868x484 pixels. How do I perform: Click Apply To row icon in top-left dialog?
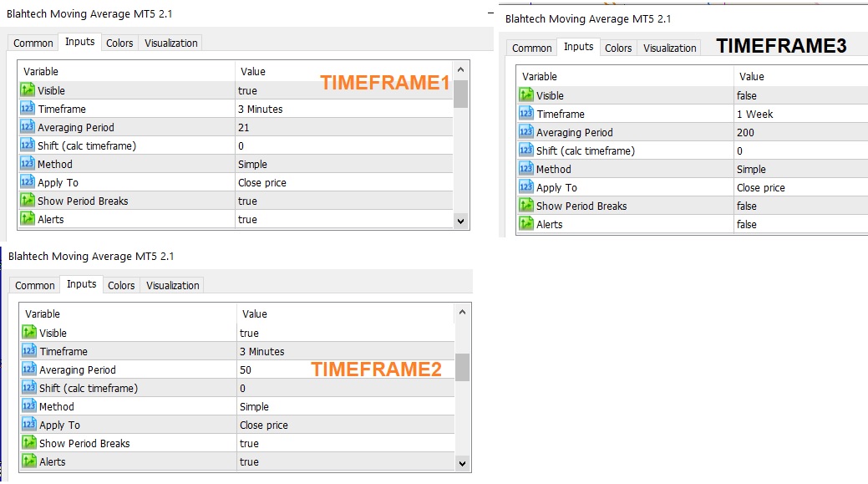27,181
